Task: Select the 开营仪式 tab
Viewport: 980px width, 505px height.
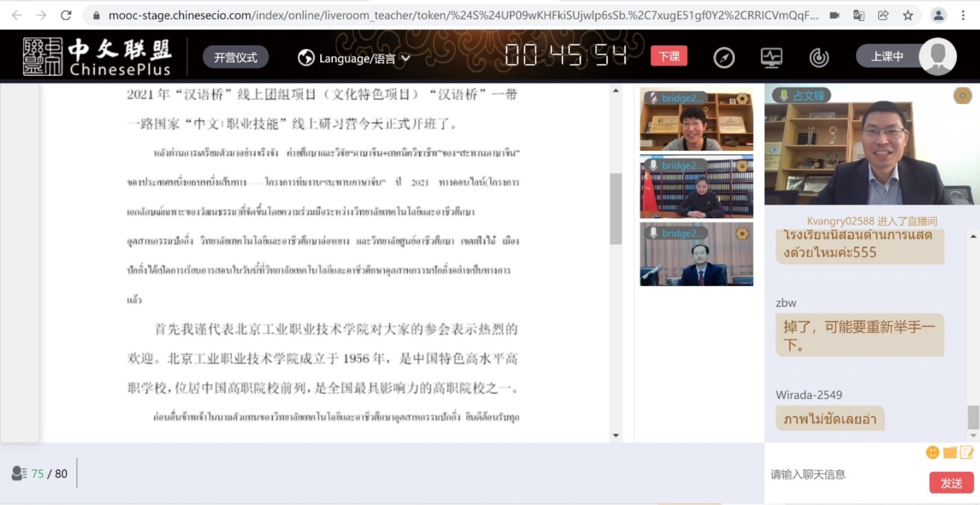Action: click(235, 57)
